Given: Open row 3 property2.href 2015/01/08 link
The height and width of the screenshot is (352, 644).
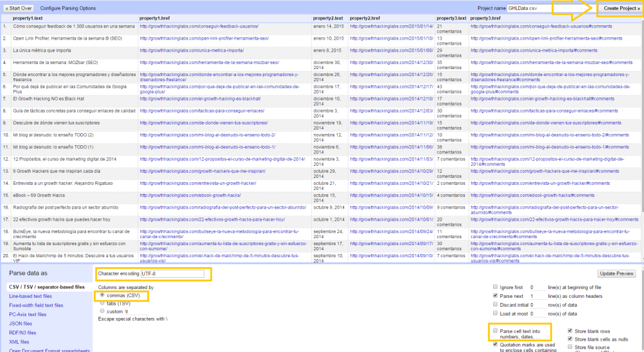Looking at the screenshot, I should (391, 50).
